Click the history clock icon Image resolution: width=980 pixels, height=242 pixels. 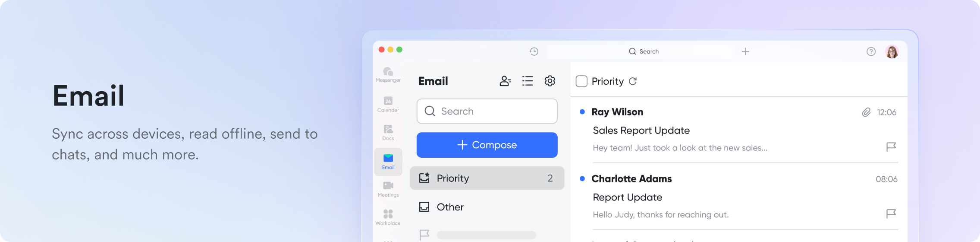[534, 51]
